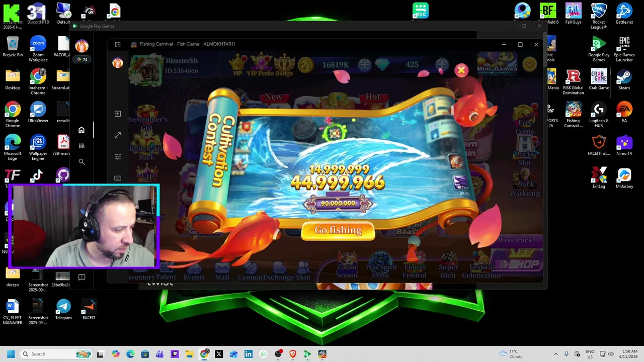Open LinkedIn from the taskbar
The image size is (644, 362).
[x=248, y=354]
